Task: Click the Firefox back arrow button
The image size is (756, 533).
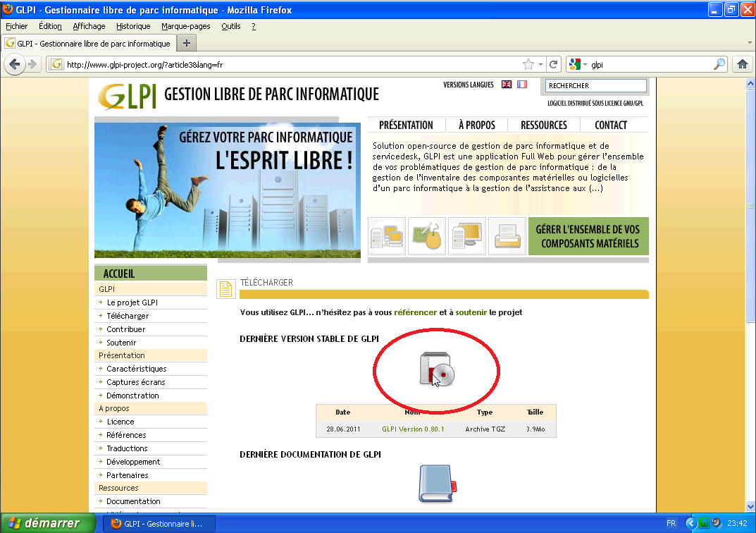Action: (15, 64)
